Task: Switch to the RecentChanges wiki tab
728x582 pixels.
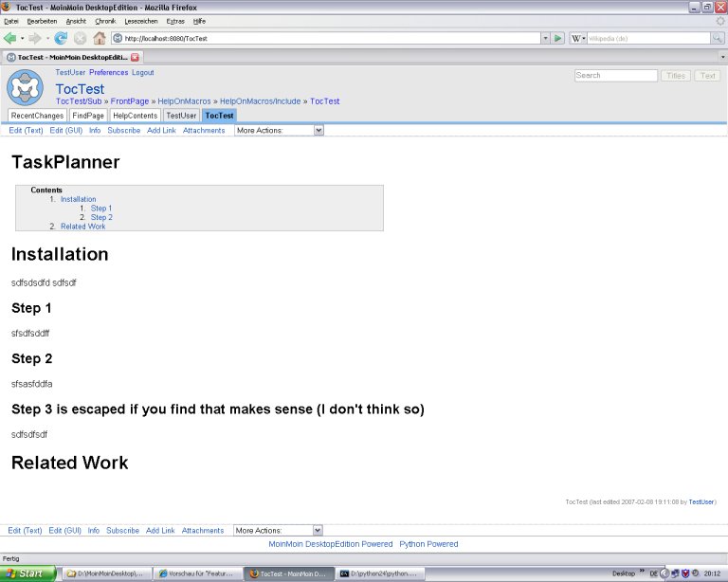Action: (x=38, y=116)
